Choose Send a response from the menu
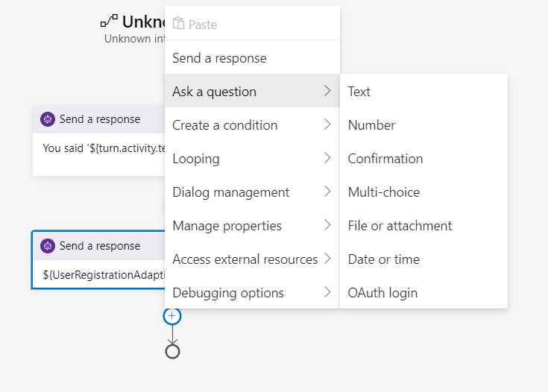Screen dimensions: 548x392 tap(252, 58)
